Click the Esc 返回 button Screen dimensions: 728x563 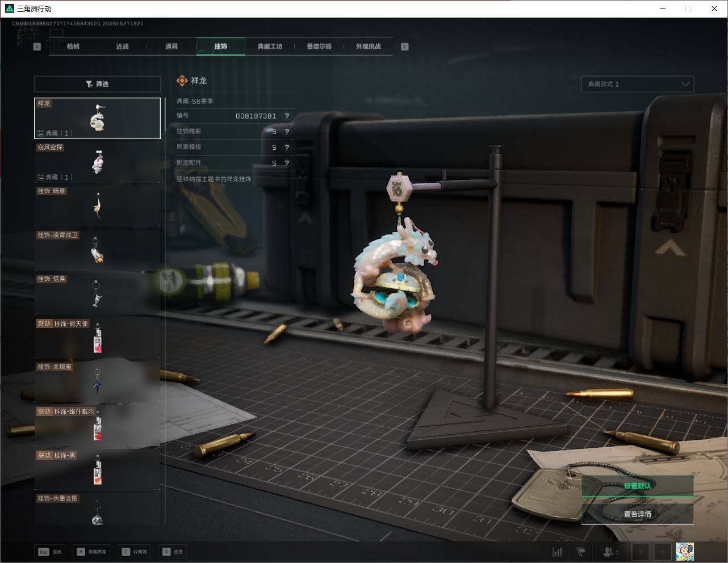[50, 552]
